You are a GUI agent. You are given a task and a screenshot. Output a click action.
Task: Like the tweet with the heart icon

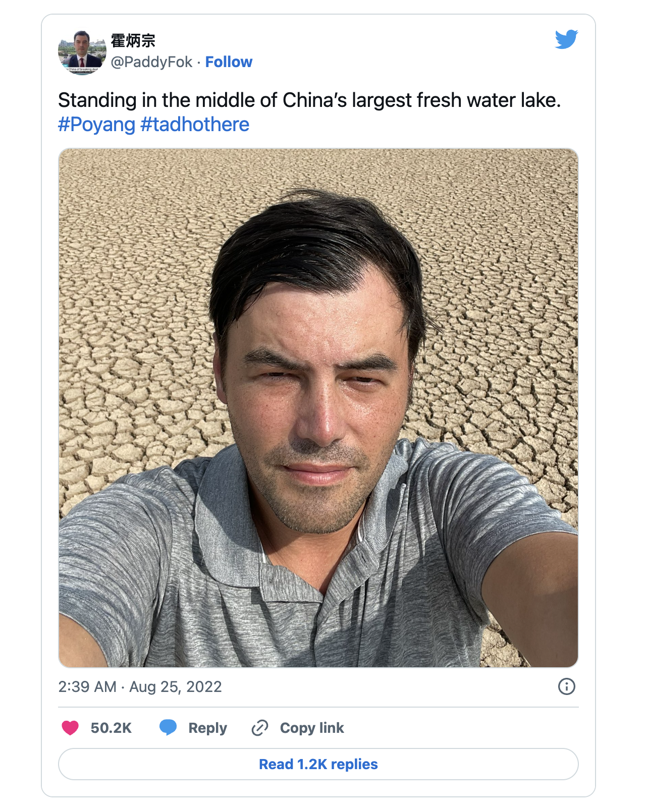pos(70,728)
